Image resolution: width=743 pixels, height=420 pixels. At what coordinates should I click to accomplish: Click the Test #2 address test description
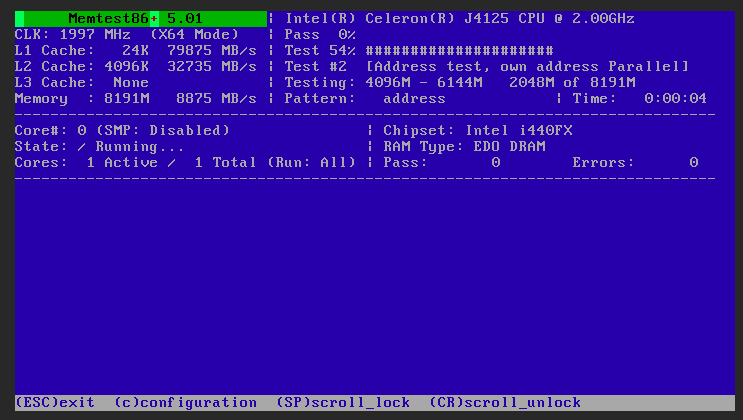click(x=487, y=67)
